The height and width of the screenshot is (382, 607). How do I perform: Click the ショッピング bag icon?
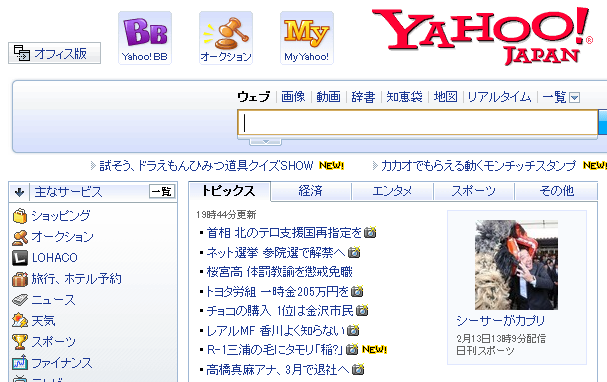pos(20,216)
